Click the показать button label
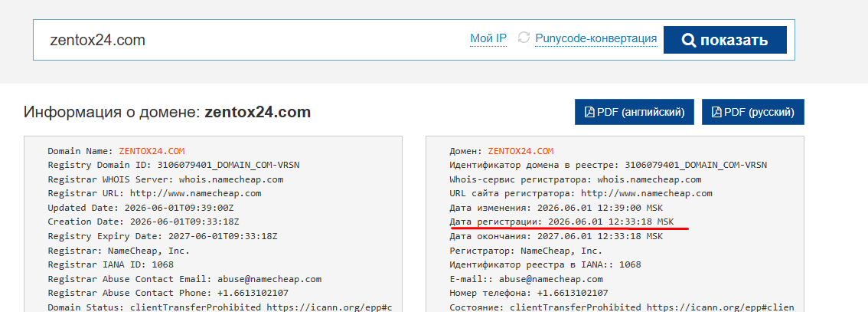This screenshot has width=868, height=312. 734,41
